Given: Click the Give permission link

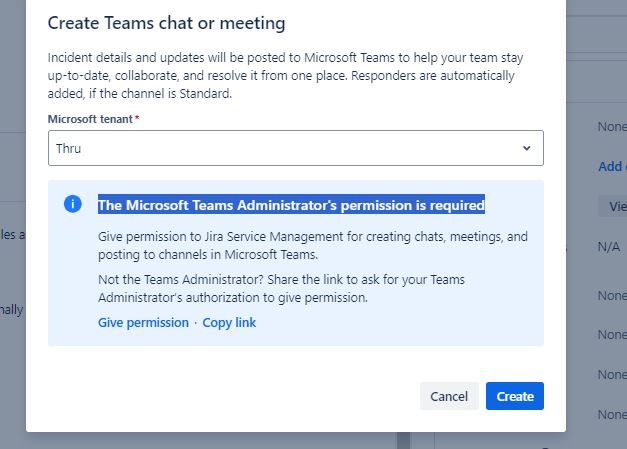Looking at the screenshot, I should (143, 322).
